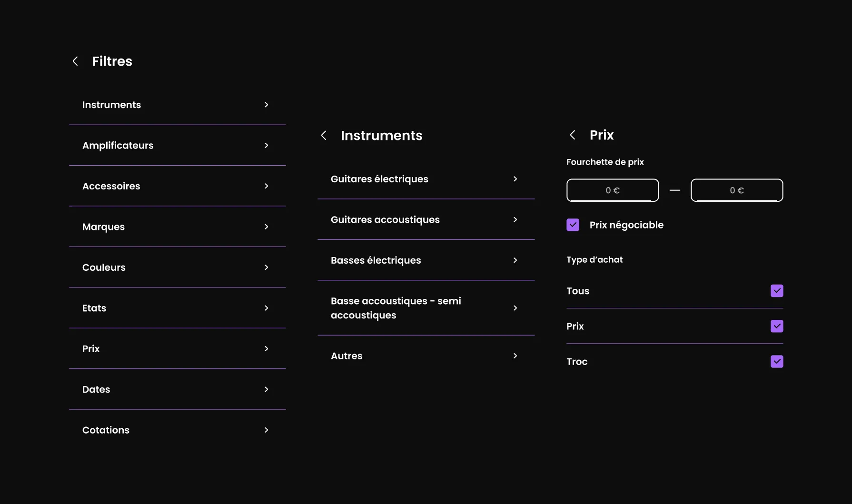Image resolution: width=852 pixels, height=504 pixels.
Task: Click the minimum price input field
Action: click(613, 190)
